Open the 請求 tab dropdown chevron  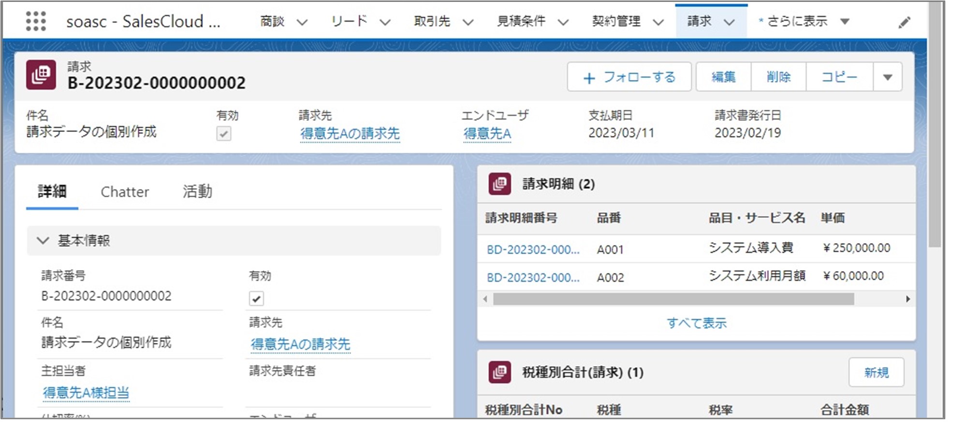click(729, 22)
